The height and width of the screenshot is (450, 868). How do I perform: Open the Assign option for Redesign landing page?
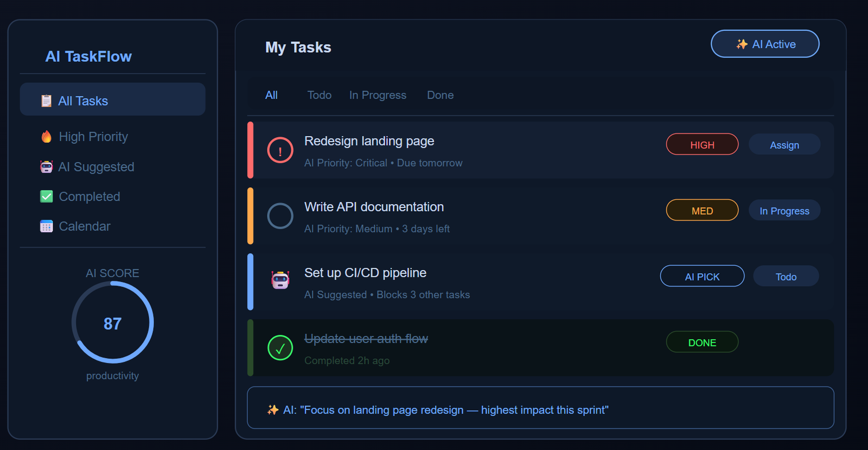784,145
